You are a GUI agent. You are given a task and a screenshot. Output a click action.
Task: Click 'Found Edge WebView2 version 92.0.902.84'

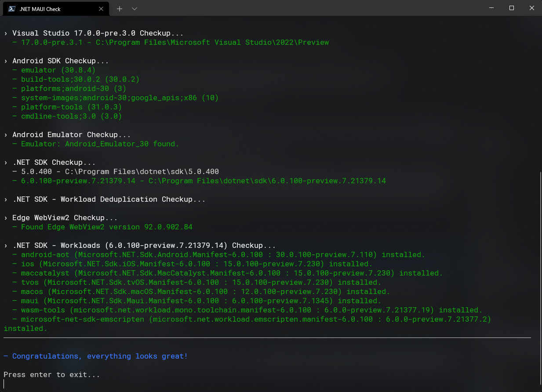102,227
